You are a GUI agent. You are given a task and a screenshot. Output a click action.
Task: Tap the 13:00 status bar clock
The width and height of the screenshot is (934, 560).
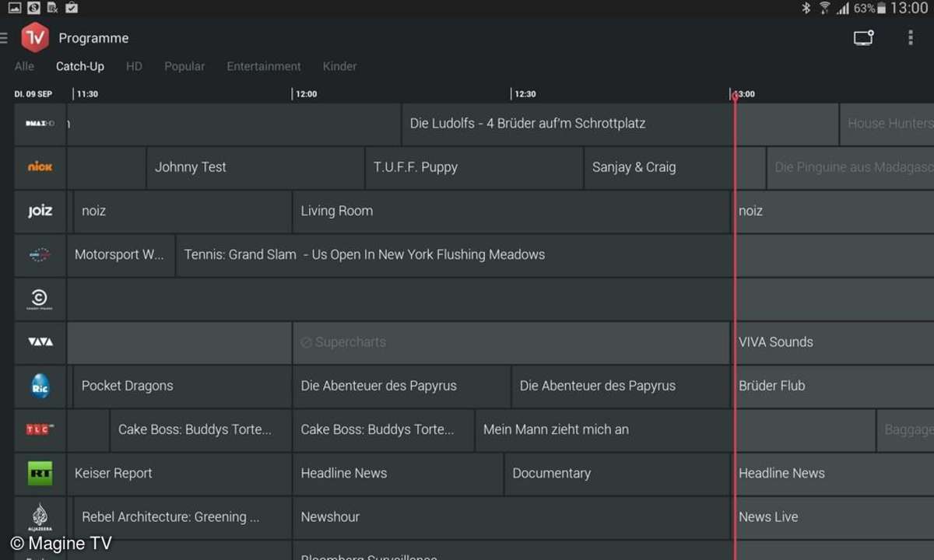pos(909,8)
